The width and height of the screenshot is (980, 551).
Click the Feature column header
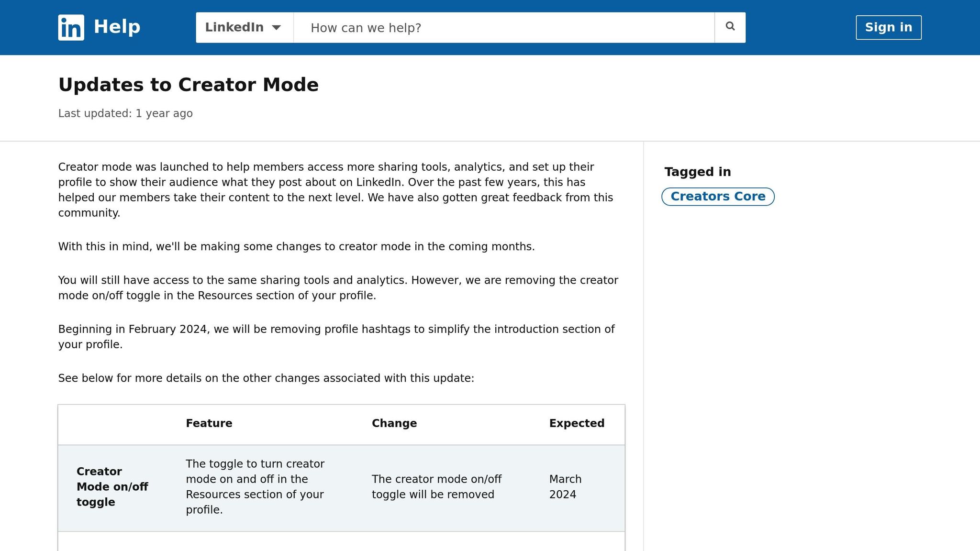coord(209,423)
